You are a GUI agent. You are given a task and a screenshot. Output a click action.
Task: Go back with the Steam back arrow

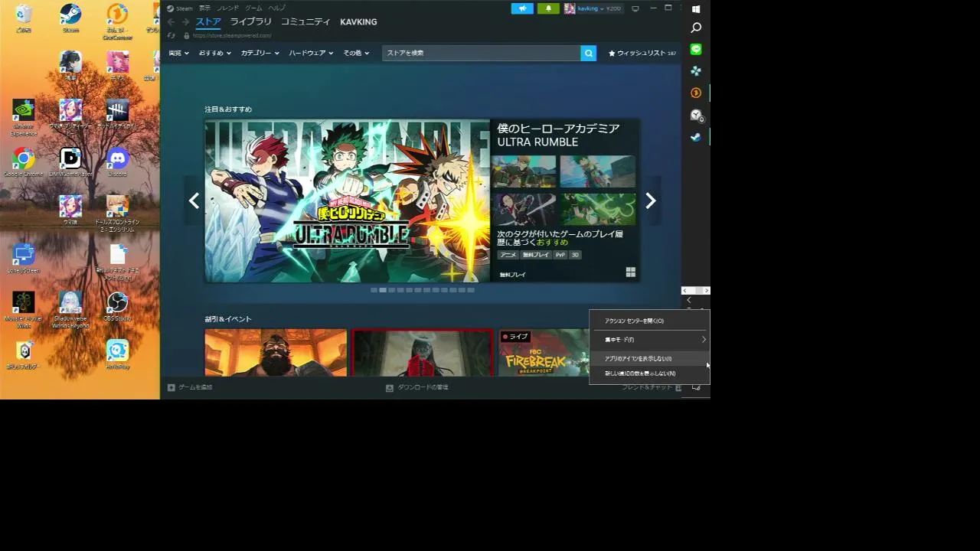click(171, 22)
